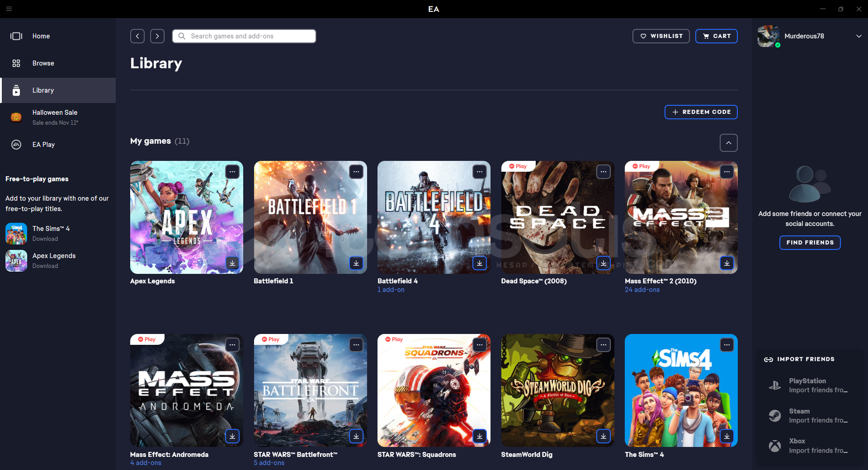Open options menu for Mass Effect Andromeda
The height and width of the screenshot is (470, 868).
(x=232, y=345)
